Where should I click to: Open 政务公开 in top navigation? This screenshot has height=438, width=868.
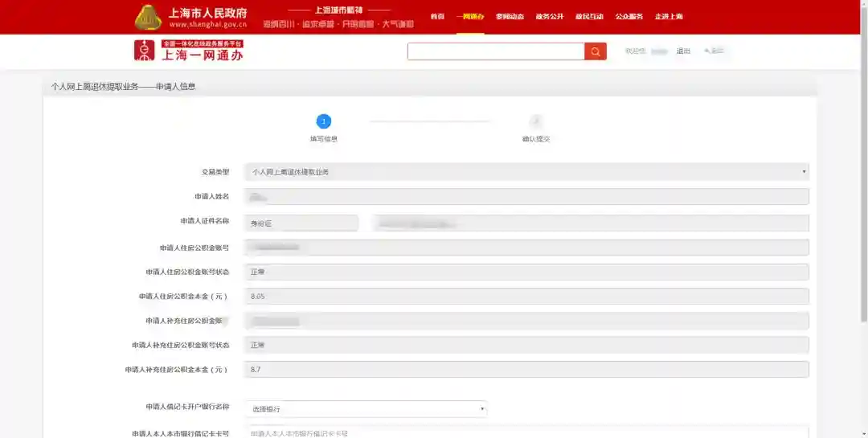tap(549, 17)
